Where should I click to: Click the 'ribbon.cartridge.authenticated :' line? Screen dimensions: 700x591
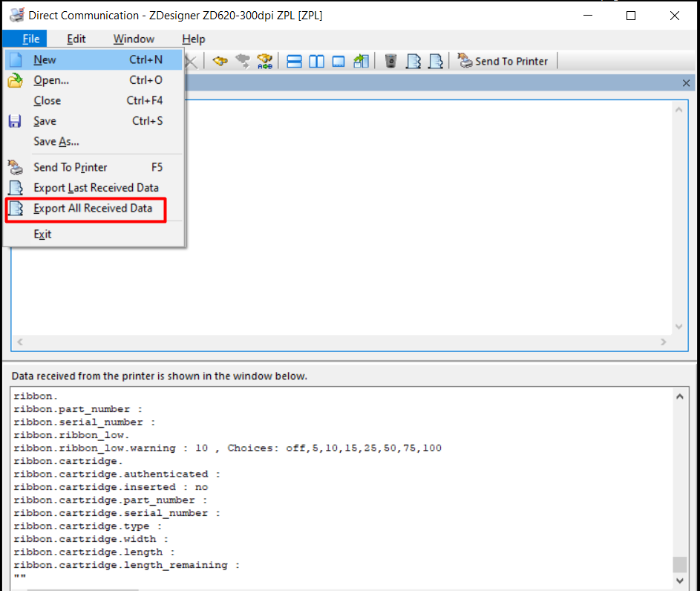(x=117, y=474)
